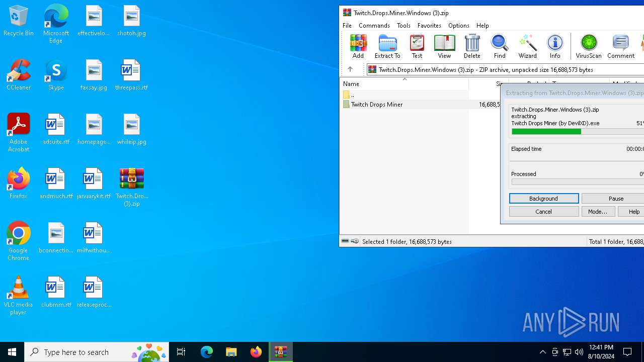Screen dimensions: 644x362
Task: Click the Delete toolbar icon
Action: (472, 46)
